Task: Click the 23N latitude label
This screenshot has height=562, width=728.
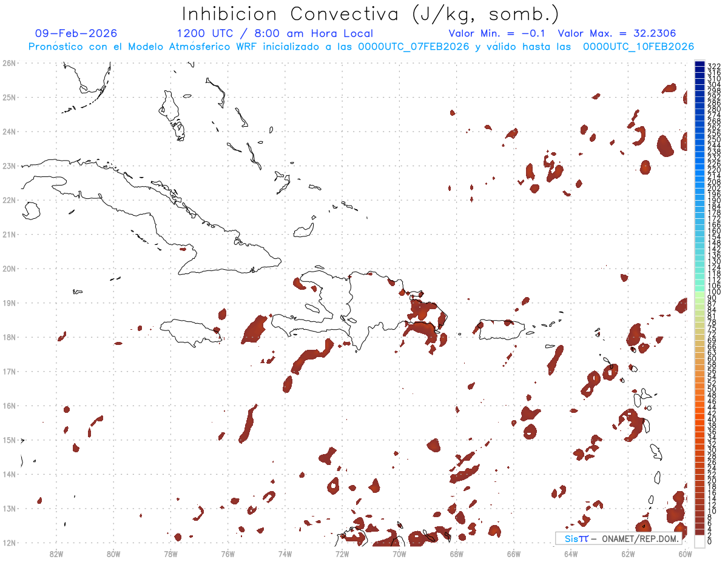Action: pos(9,166)
